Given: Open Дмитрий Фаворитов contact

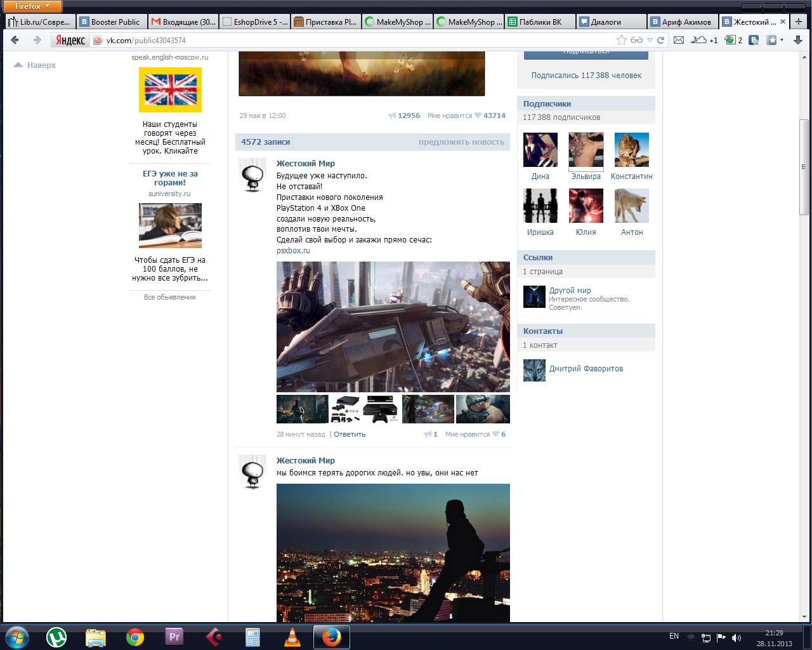Looking at the screenshot, I should point(586,368).
